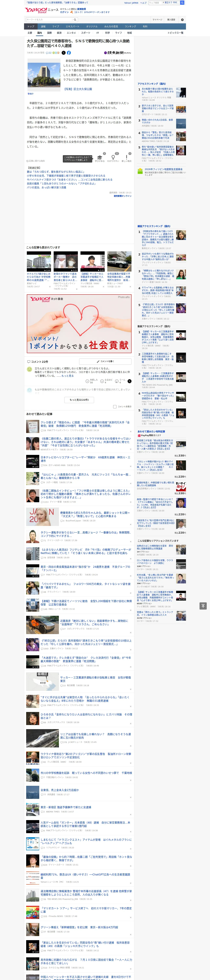Click the 記事に関する報告 report icon link
Viewport: 210px width, 980px height.
[35, 161]
